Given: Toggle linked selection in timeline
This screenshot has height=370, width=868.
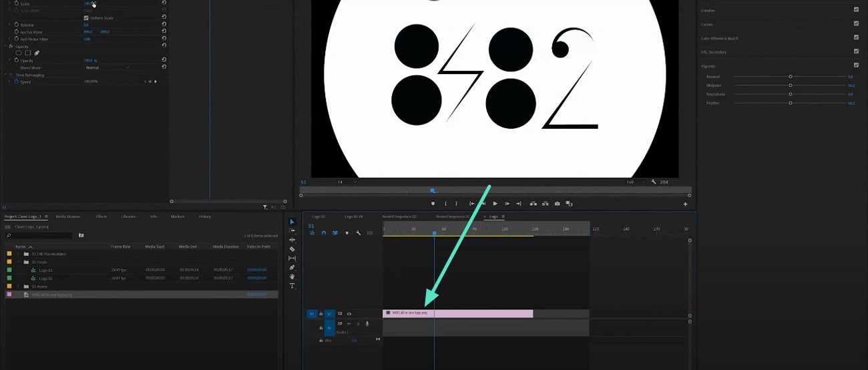Looking at the screenshot, I should (335, 233).
